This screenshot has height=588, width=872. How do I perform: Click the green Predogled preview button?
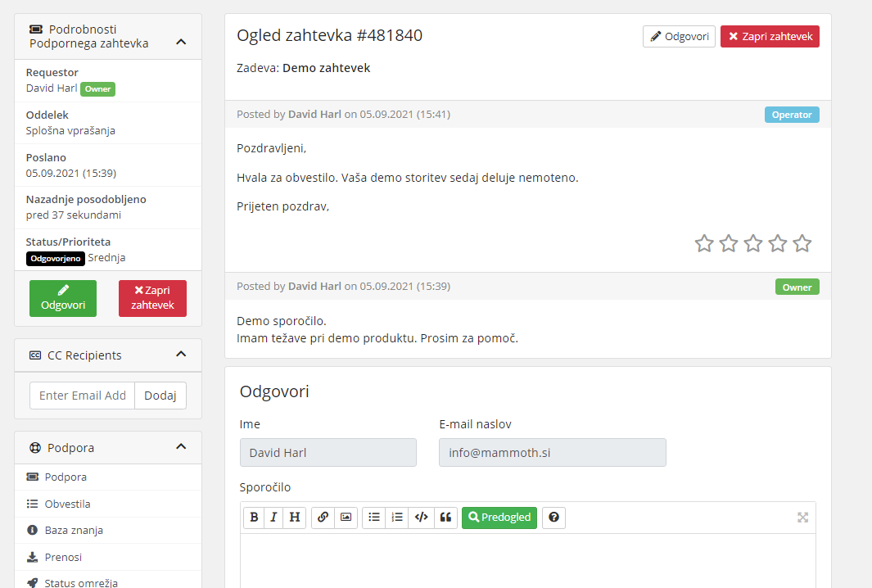pyautogui.click(x=499, y=518)
